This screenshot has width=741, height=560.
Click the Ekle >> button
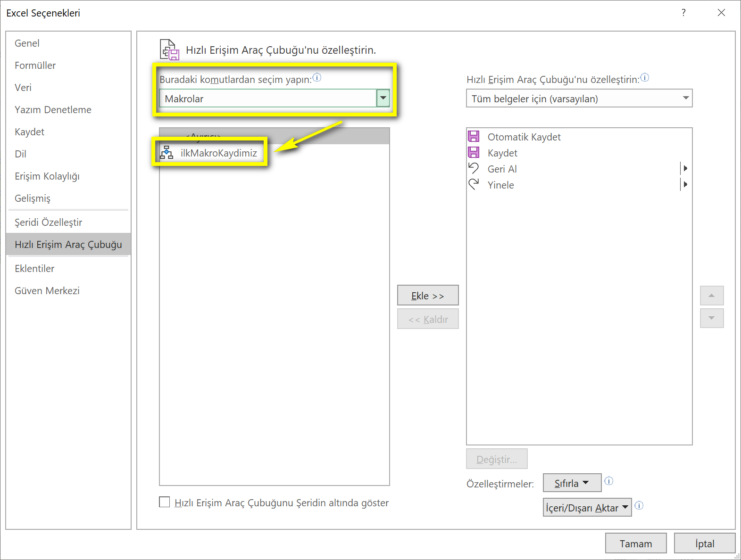coord(428,295)
